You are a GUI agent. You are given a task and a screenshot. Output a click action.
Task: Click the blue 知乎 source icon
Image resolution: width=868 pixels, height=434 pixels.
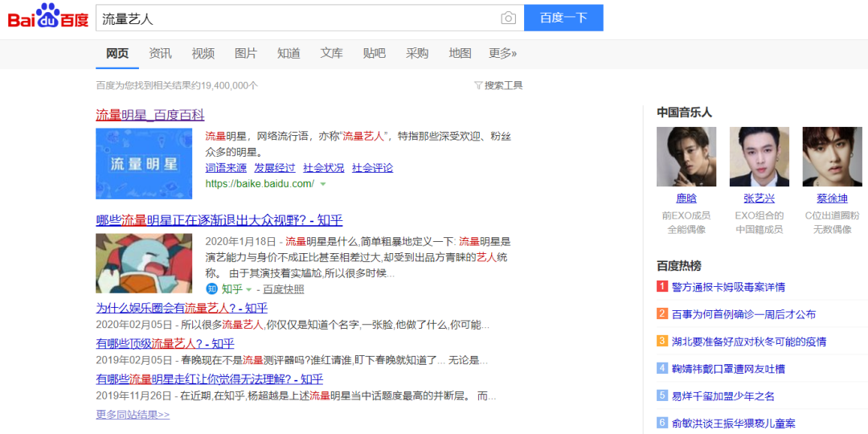212,289
